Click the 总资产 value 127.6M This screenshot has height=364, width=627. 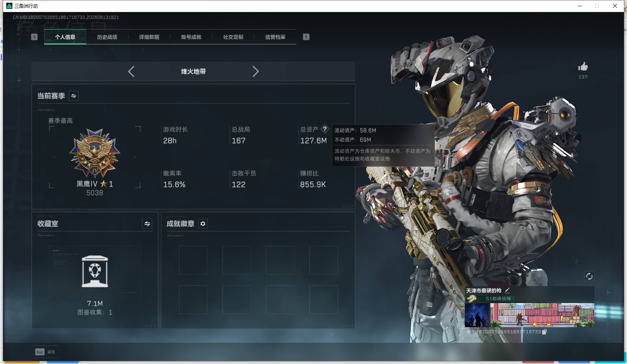(x=313, y=141)
